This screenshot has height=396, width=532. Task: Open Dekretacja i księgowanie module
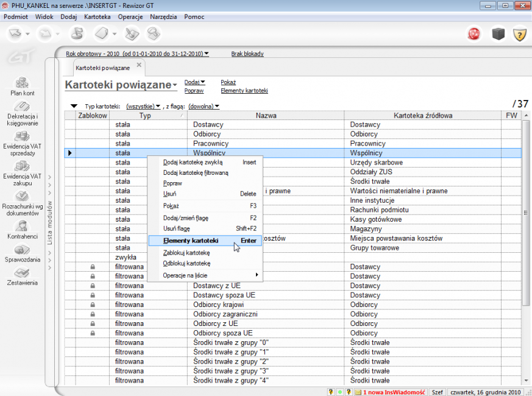[x=23, y=107]
